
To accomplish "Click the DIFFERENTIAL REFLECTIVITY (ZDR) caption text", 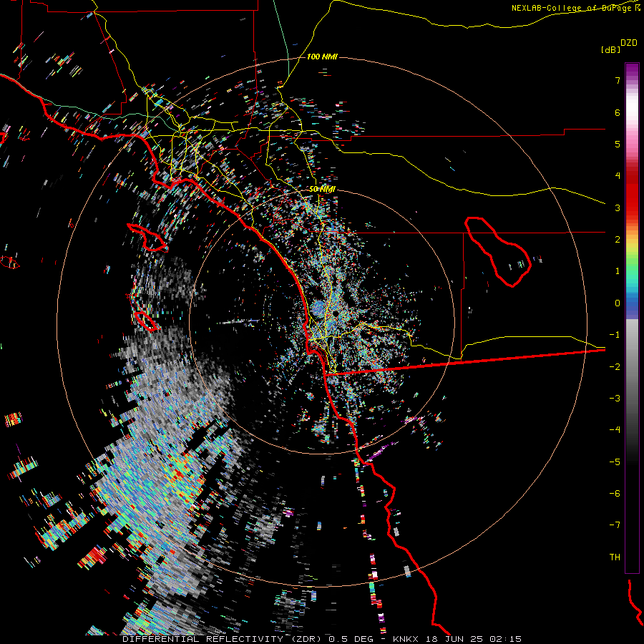I will click(x=223, y=639).
